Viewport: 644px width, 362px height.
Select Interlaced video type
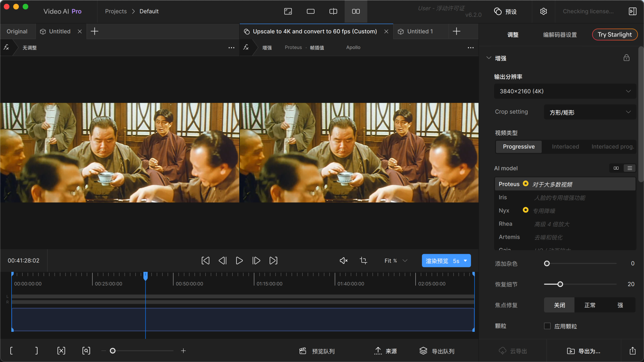point(565,147)
